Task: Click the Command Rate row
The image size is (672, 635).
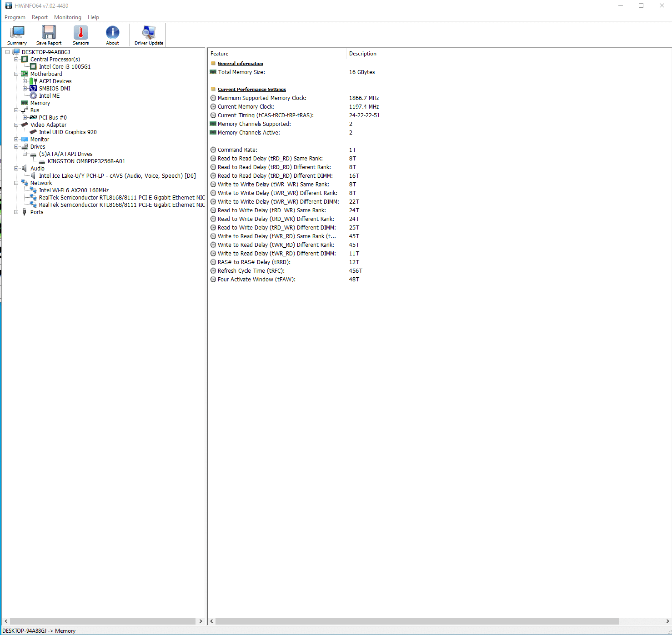Action: click(x=440, y=150)
